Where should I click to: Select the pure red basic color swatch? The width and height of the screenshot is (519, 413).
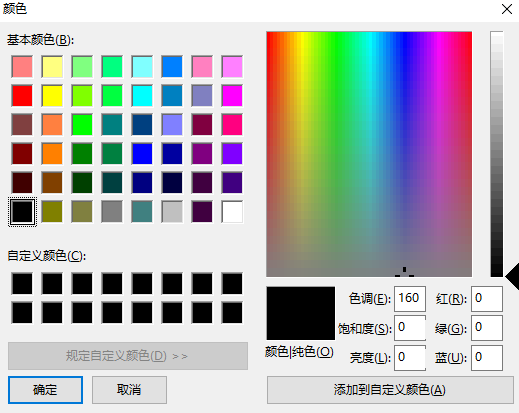[22, 96]
